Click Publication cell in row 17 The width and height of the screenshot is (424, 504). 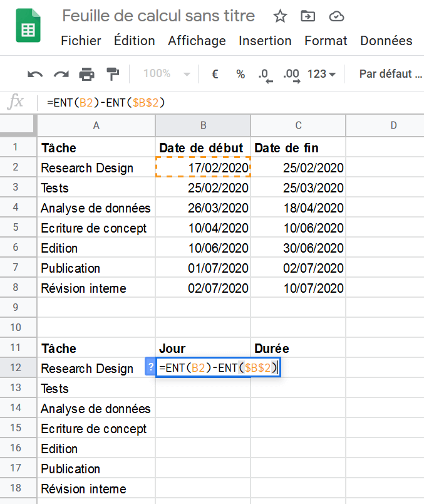tap(96, 468)
